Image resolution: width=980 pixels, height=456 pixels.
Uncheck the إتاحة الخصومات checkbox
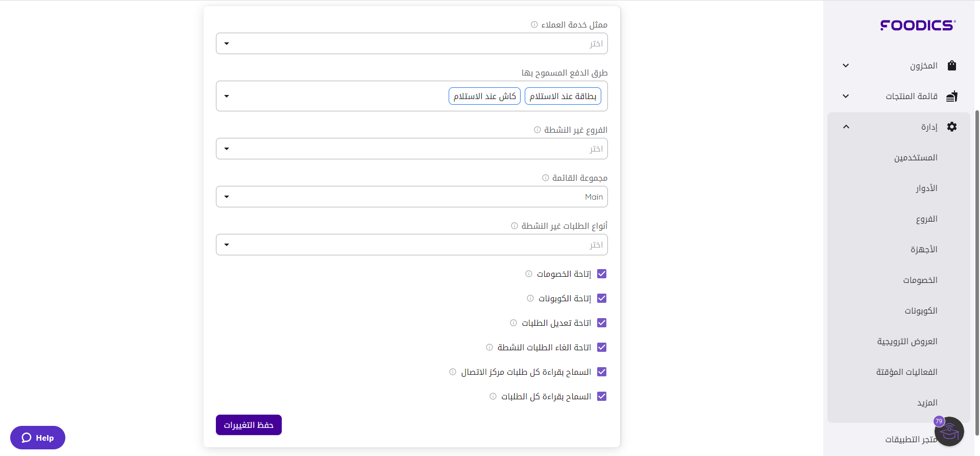point(602,274)
